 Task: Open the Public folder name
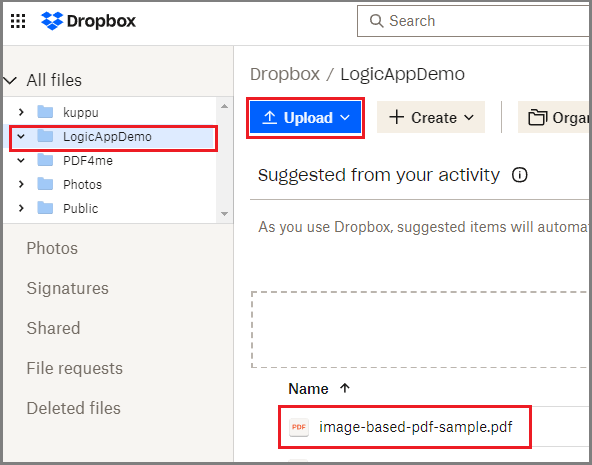pos(80,209)
